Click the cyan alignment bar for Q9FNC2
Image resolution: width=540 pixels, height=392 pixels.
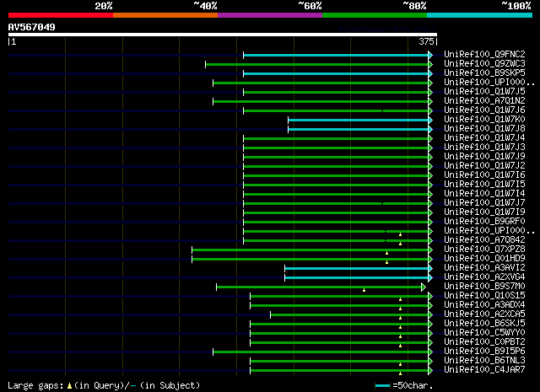point(336,55)
